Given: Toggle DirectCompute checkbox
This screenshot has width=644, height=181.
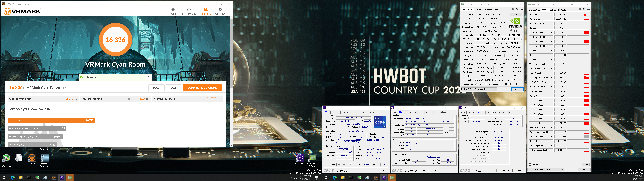Looking at the screenshot, I should coord(496,80).
